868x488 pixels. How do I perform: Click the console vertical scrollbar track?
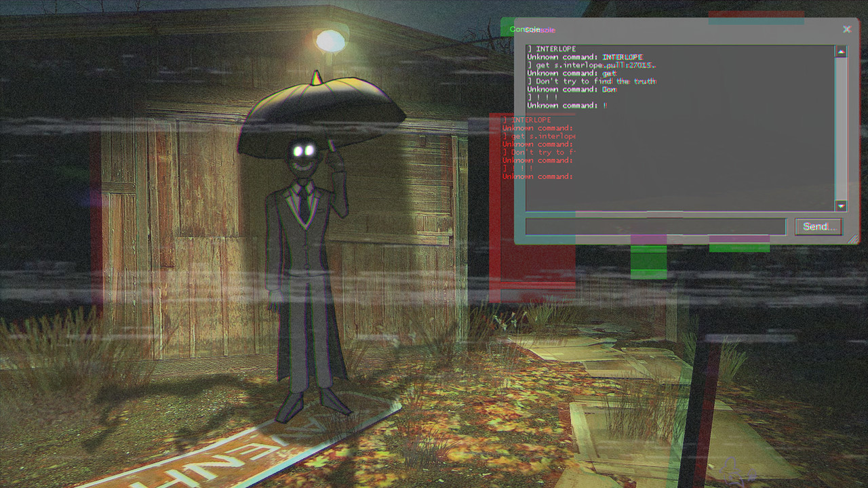click(841, 129)
